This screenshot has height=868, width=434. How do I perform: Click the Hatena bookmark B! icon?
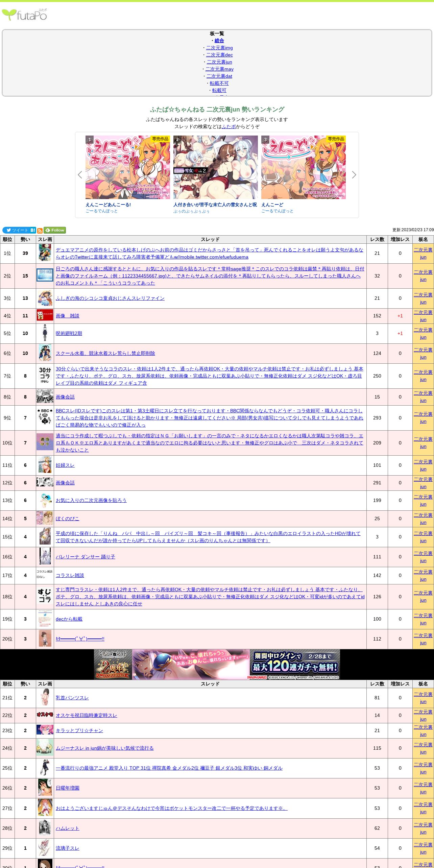33,230
